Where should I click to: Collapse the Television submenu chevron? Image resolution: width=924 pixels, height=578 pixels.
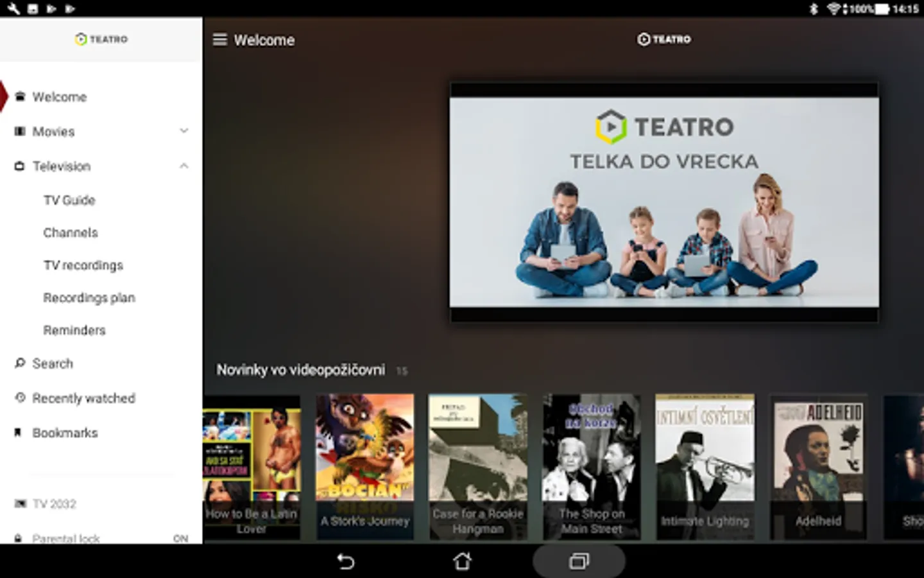184,166
